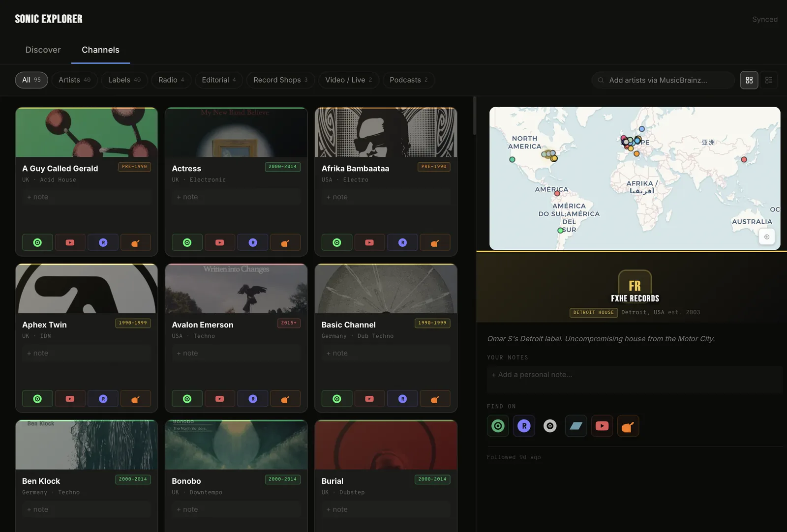
Task: Click the Avalon Emerson artist name
Action: pyautogui.click(x=203, y=325)
